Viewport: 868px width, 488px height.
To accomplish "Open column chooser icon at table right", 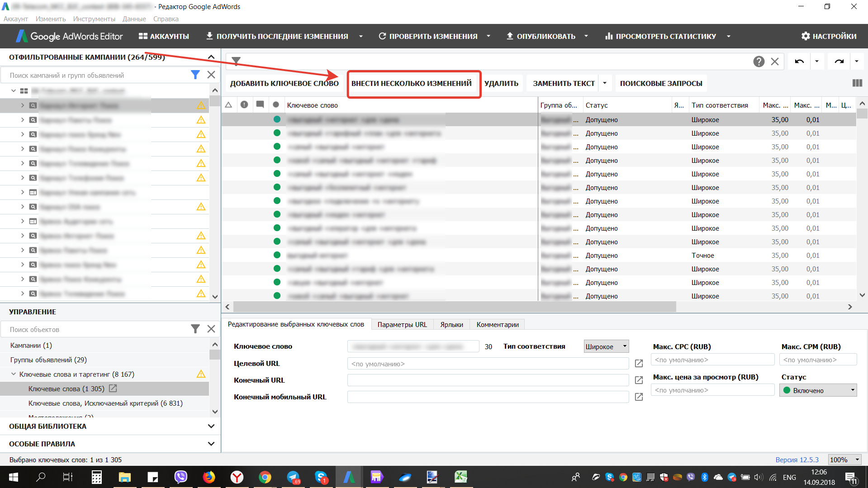I will point(857,83).
